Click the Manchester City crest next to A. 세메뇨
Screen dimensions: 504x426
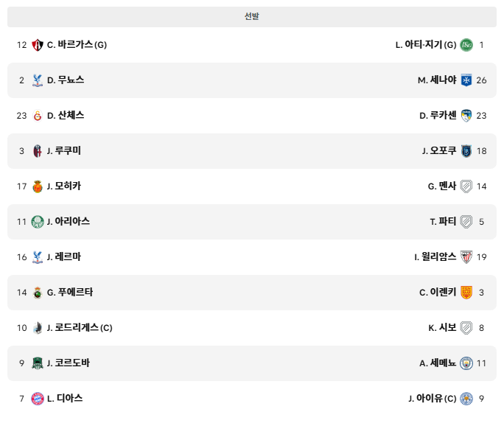point(466,363)
